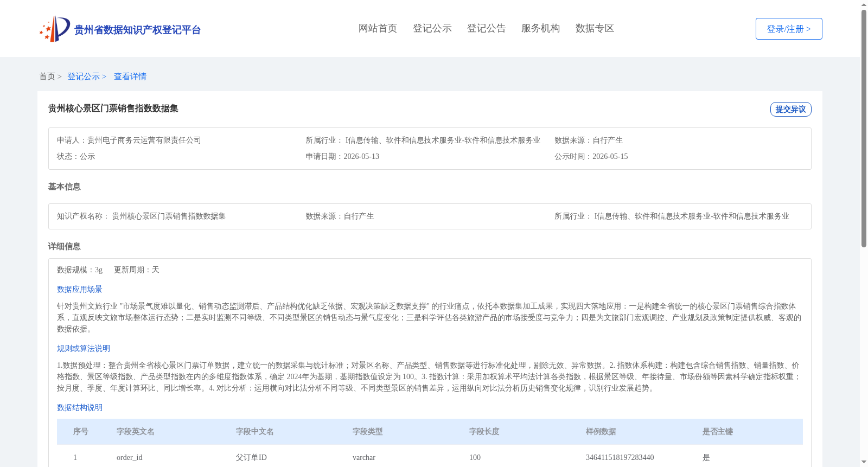Click the 字段长度 column header
The height and width of the screenshot is (467, 868).
point(484,432)
